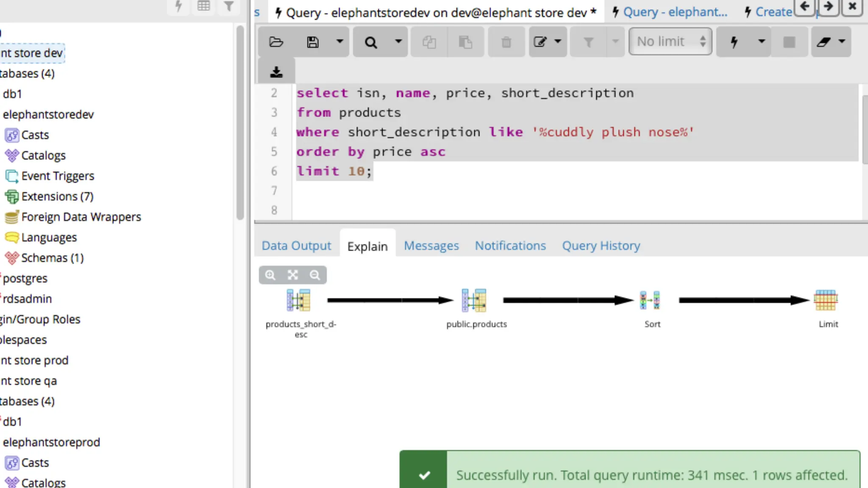Expand the execute options dropdown arrow
Viewport: 868px width, 488px height.
click(x=762, y=42)
